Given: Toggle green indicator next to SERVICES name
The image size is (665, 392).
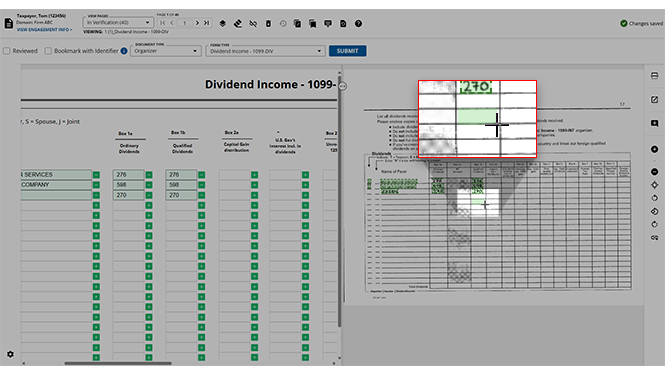Looking at the screenshot, I should point(96,175).
